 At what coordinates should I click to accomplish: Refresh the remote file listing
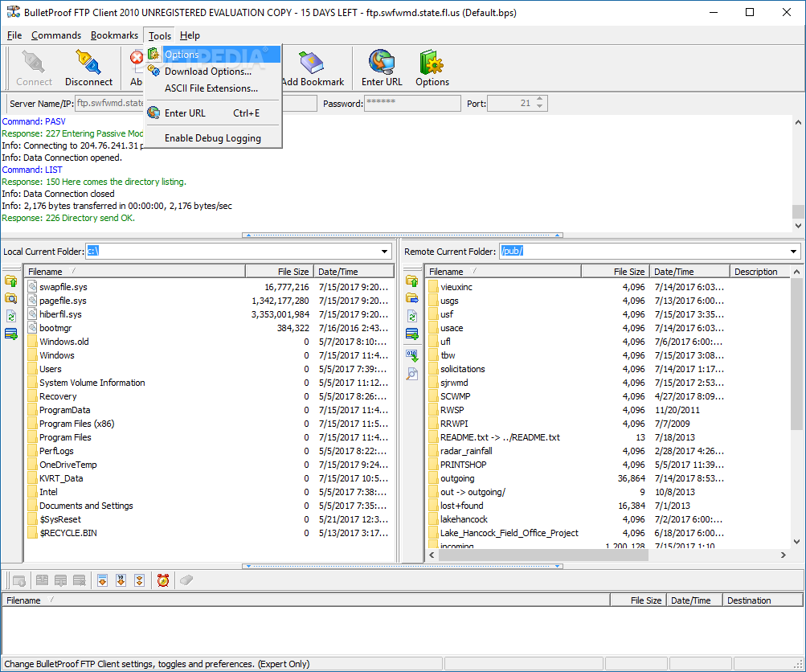411,316
